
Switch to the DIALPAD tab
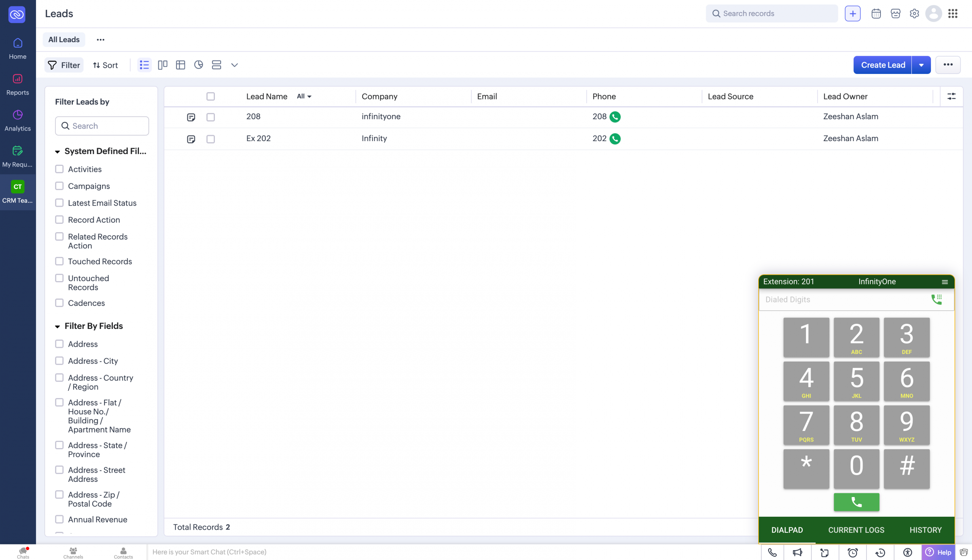[x=787, y=530]
